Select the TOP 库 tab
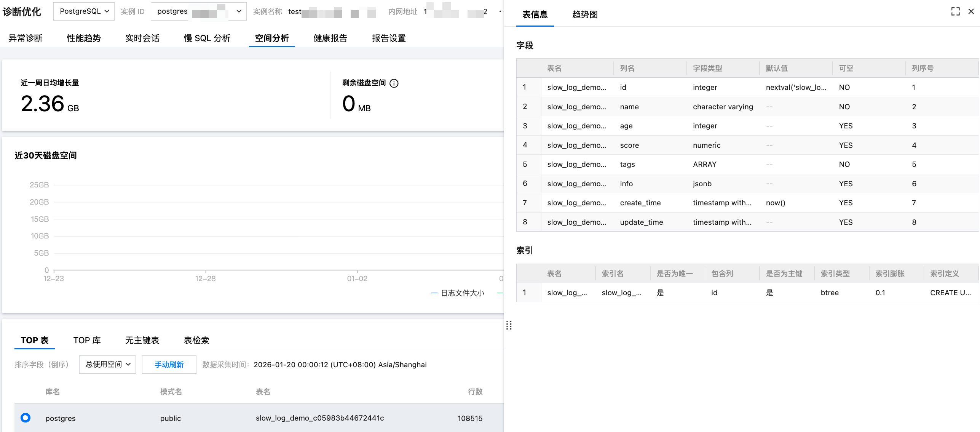 (87, 340)
